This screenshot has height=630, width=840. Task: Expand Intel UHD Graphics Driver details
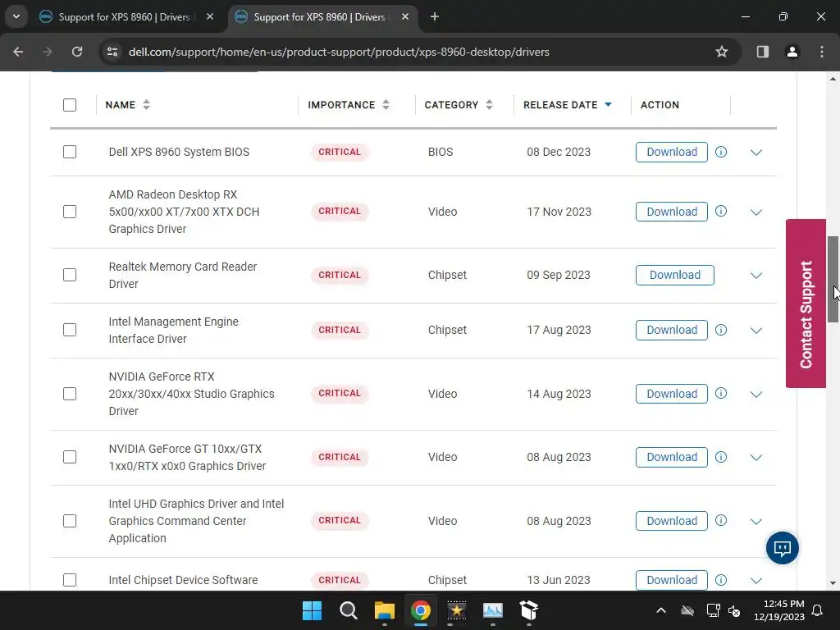(756, 521)
